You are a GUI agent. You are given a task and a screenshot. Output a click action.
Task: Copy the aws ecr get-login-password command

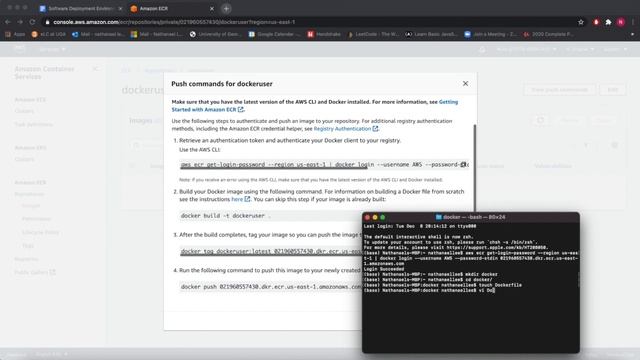coord(463,164)
